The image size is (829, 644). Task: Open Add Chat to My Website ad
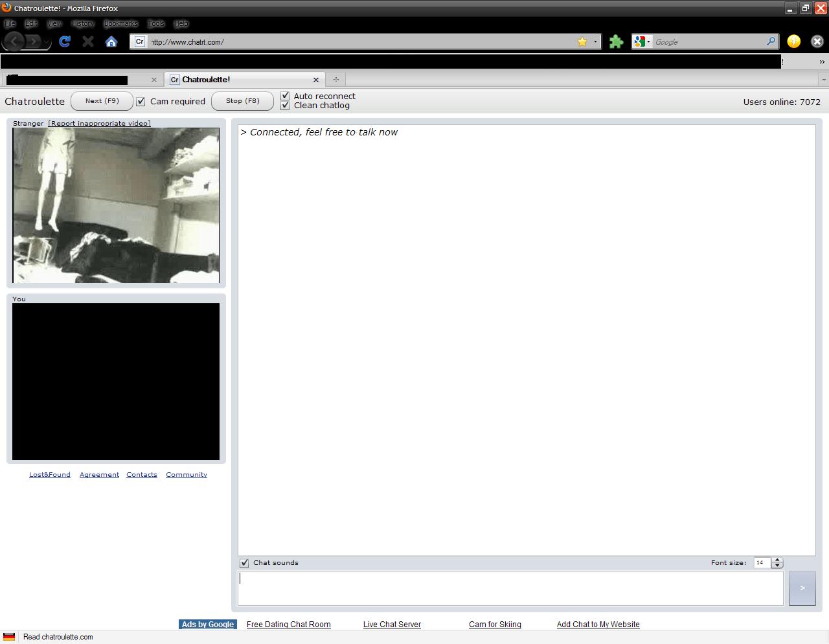tap(598, 625)
